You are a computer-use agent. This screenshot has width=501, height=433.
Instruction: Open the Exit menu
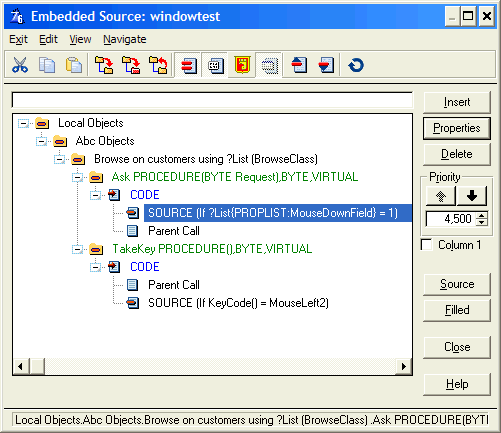(18, 39)
